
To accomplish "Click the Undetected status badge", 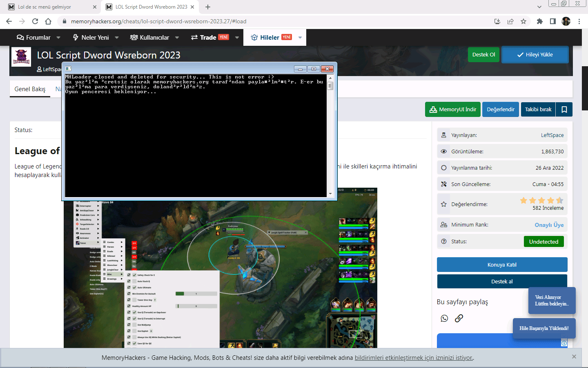I will click(543, 242).
